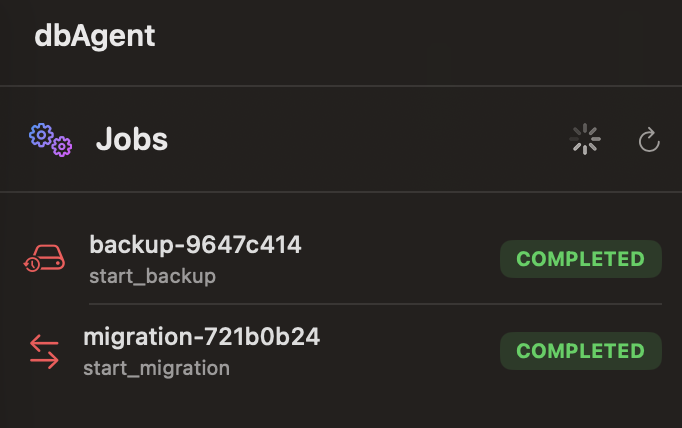
Task: Click the loading spinner indicator
Action: (x=585, y=140)
